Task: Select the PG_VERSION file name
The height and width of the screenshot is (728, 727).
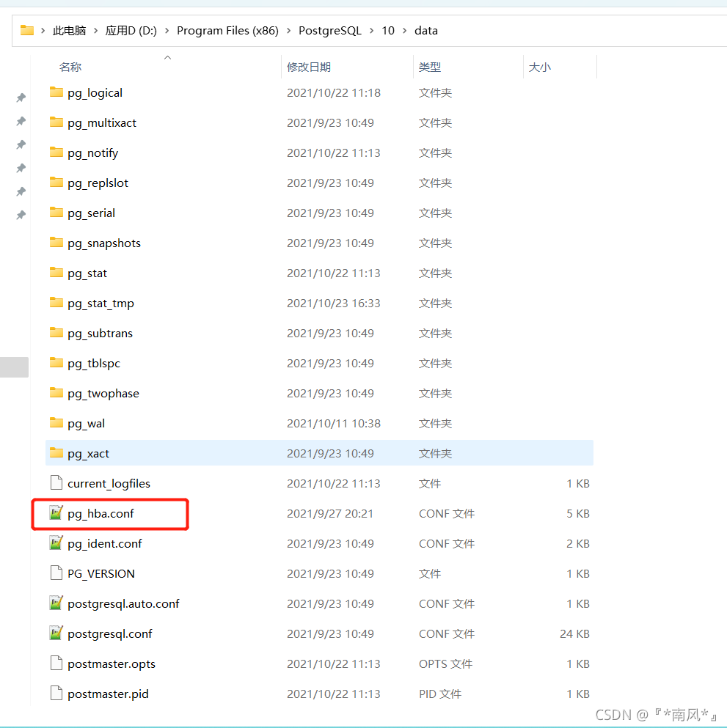Action: [x=101, y=574]
